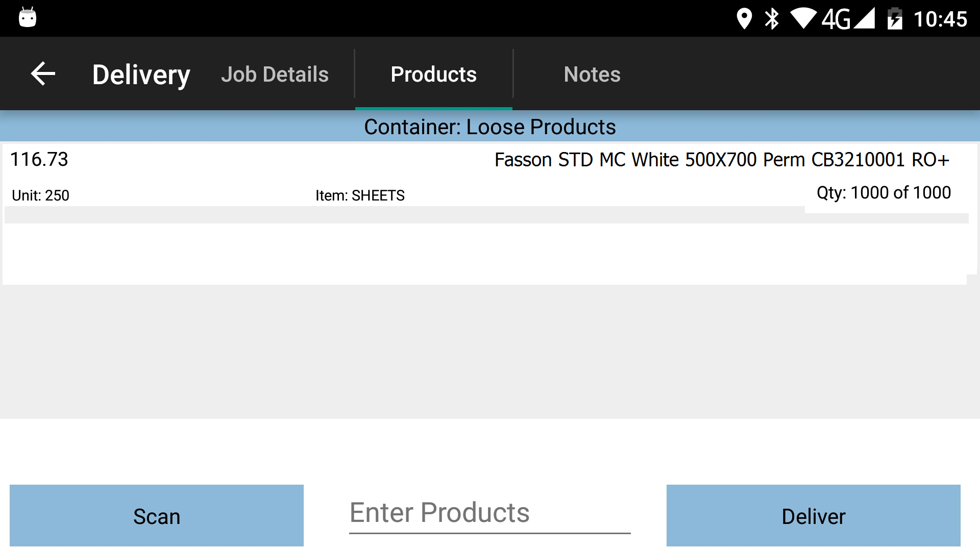Tap the Bluetooth status icon
This screenshot has height=551, width=980.
[772, 19]
